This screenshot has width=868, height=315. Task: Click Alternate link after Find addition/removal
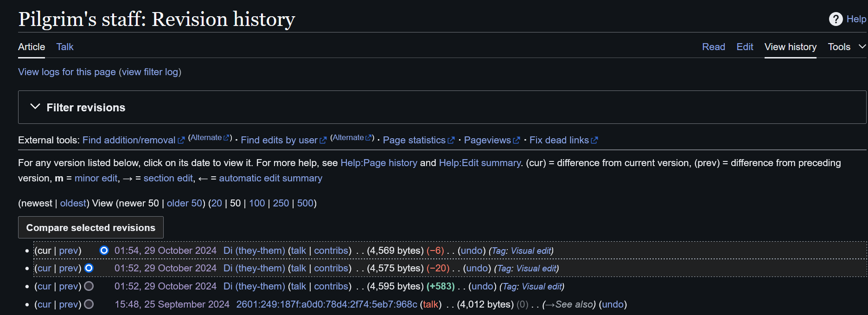[x=210, y=138]
